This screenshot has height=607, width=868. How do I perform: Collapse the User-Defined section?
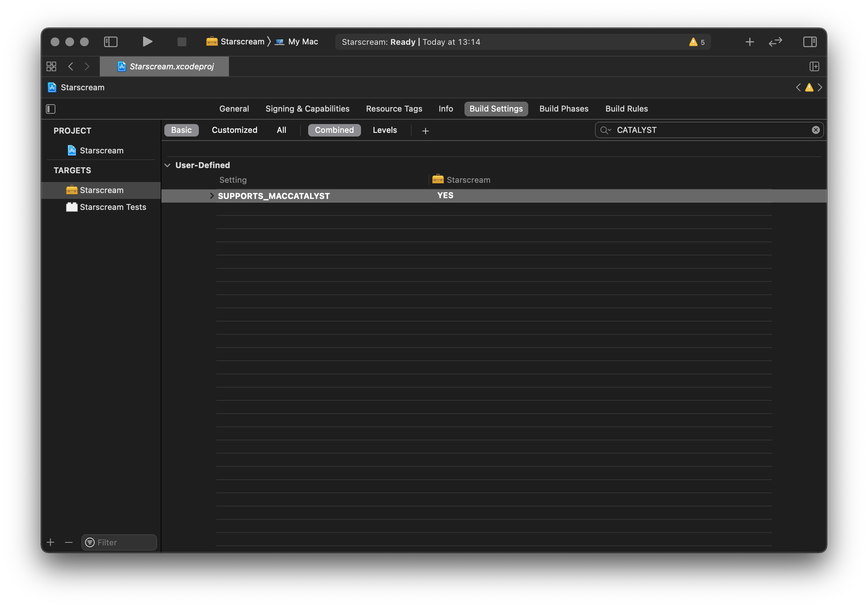tap(168, 165)
